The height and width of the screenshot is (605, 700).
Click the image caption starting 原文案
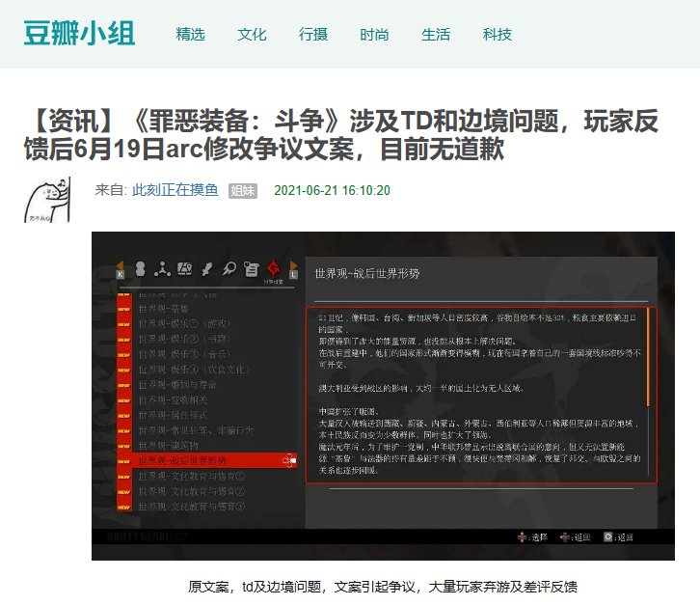(x=383, y=587)
